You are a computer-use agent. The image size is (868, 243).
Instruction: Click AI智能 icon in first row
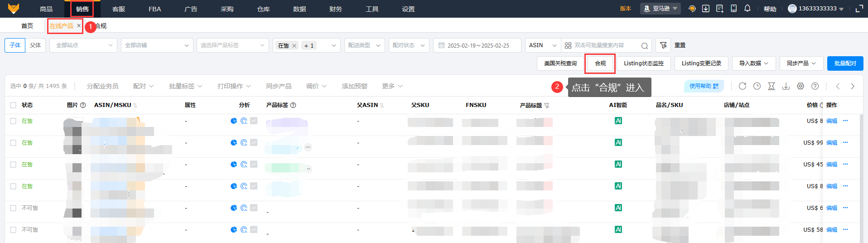618,121
